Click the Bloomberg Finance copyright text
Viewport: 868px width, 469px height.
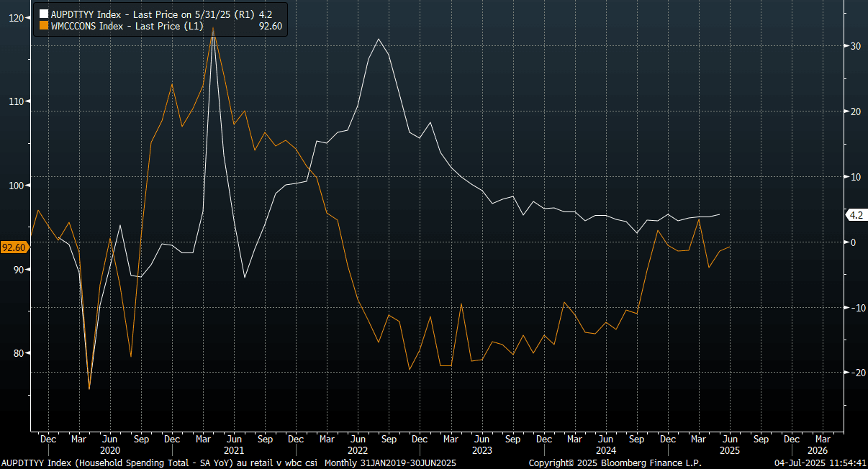coord(615,463)
